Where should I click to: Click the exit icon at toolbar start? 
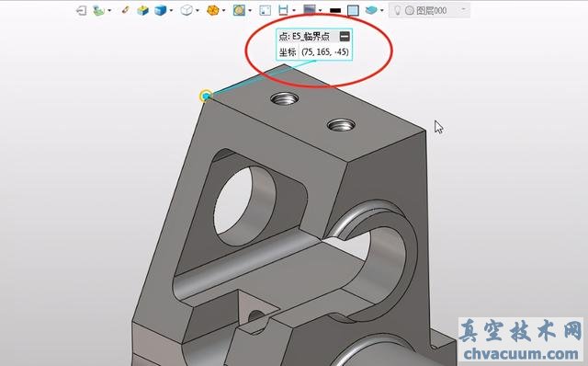pos(82,10)
